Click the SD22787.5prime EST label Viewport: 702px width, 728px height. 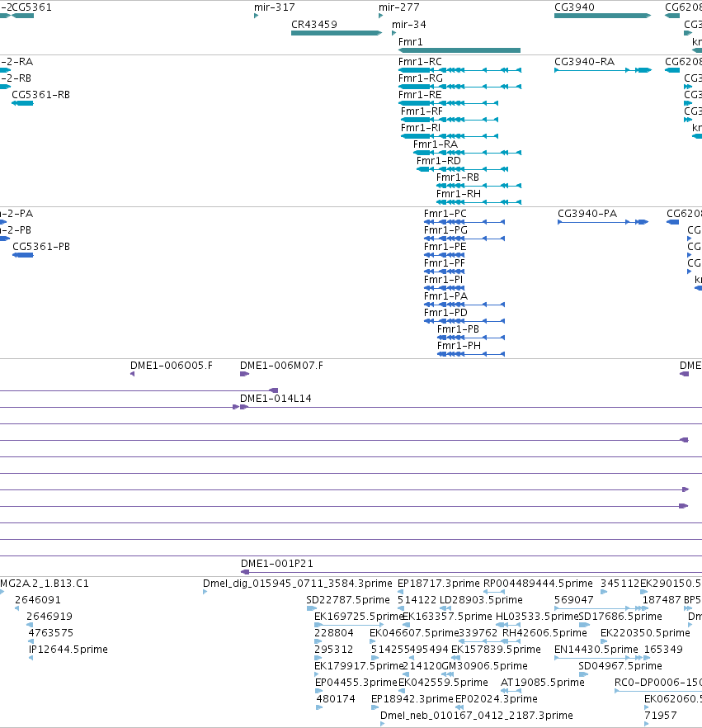click(x=348, y=600)
